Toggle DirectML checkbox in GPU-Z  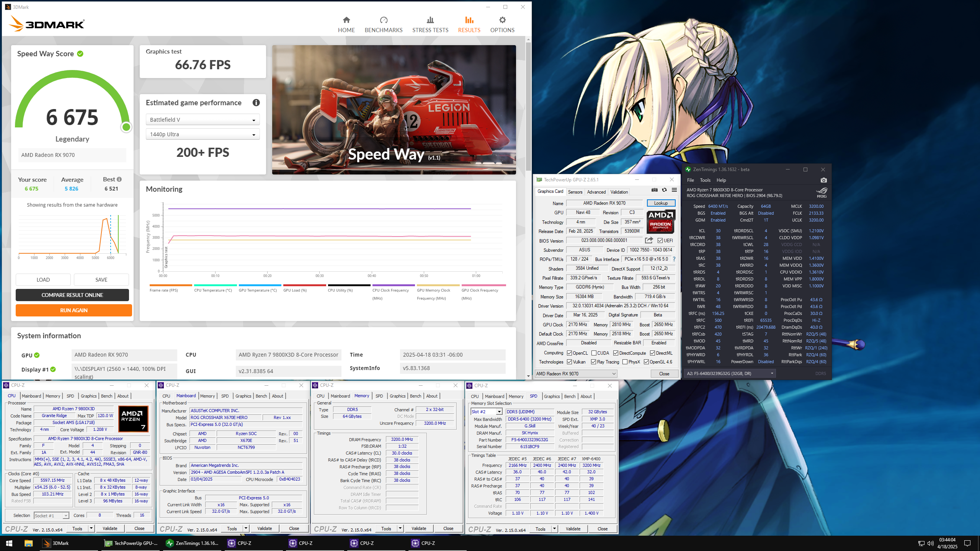tap(652, 353)
